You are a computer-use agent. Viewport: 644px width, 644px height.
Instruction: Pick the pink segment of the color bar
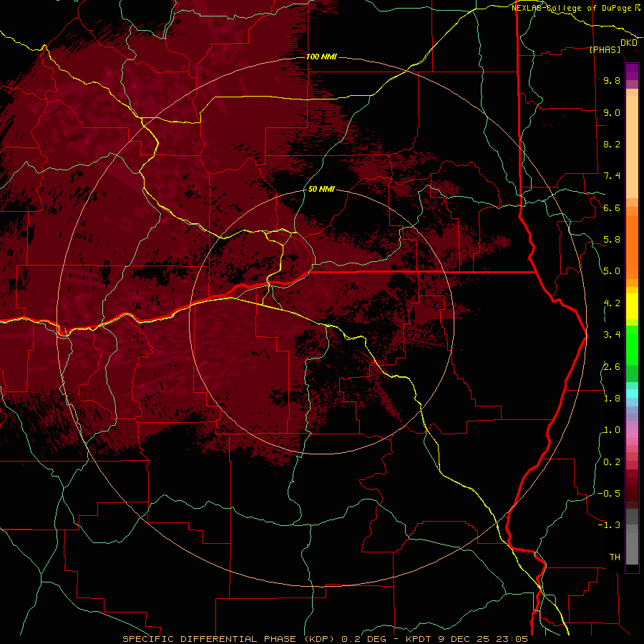coord(632,434)
